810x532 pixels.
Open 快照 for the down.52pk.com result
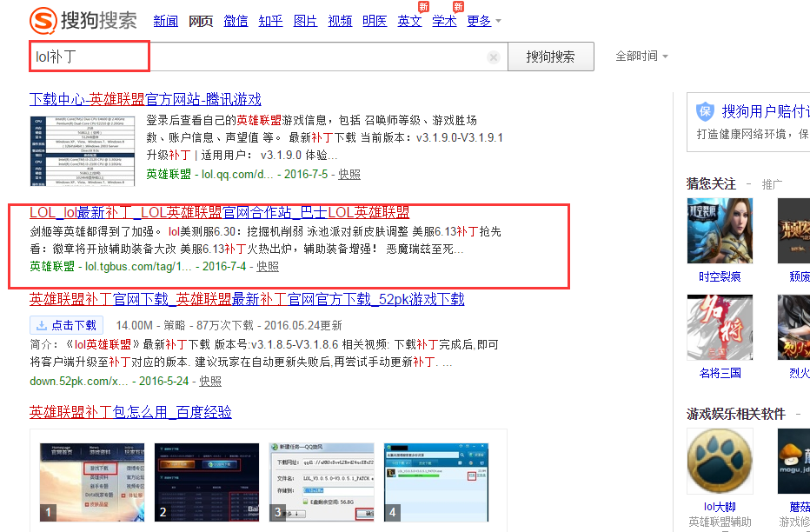[x=210, y=382]
